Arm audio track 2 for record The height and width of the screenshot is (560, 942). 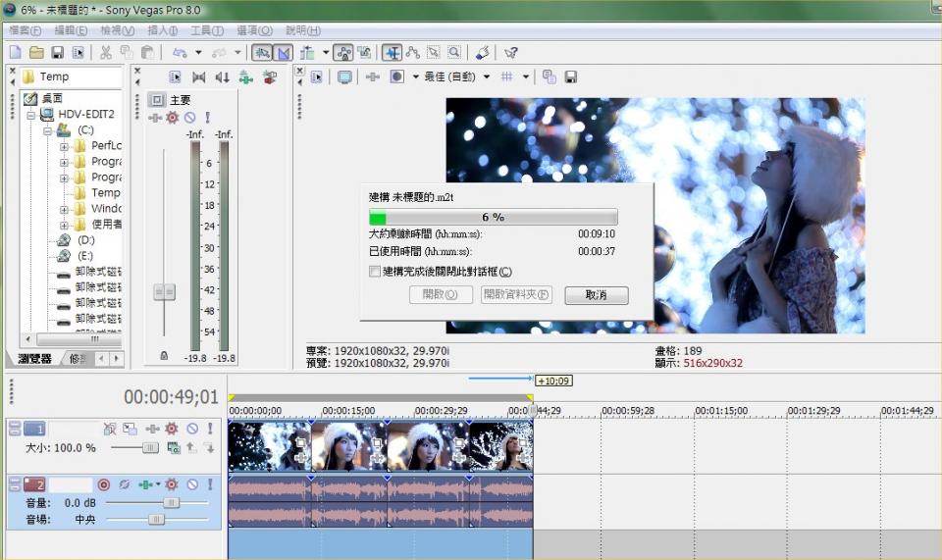(103, 484)
